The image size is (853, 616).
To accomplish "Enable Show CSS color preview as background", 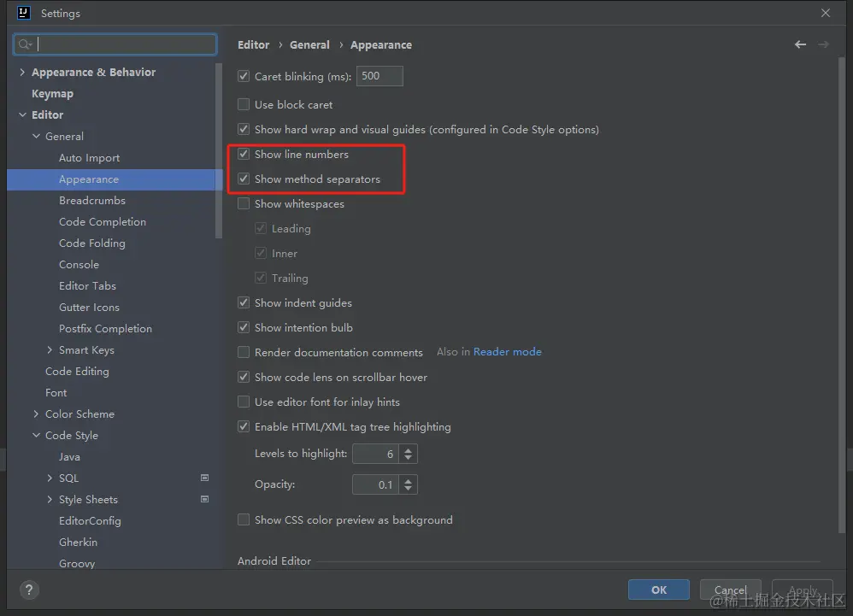I will [x=244, y=519].
